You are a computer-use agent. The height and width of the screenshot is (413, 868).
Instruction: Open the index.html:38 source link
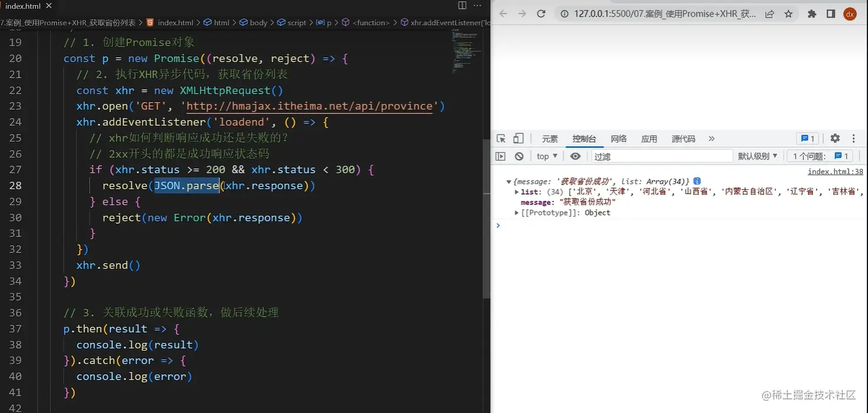click(835, 172)
